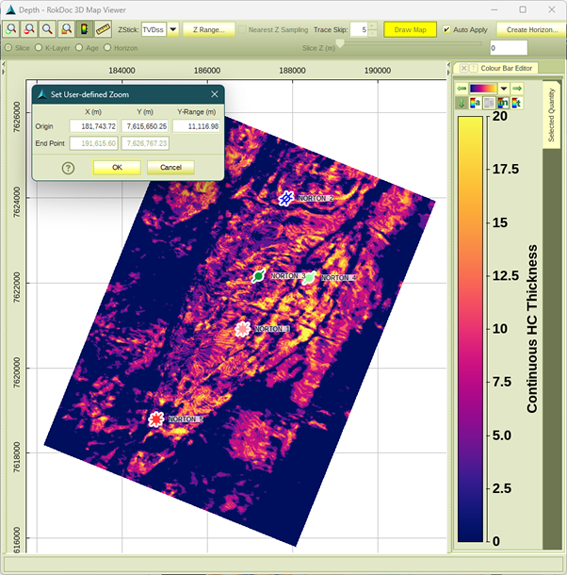Click the yellow Draw Map button
567x575 pixels.
pyautogui.click(x=410, y=30)
